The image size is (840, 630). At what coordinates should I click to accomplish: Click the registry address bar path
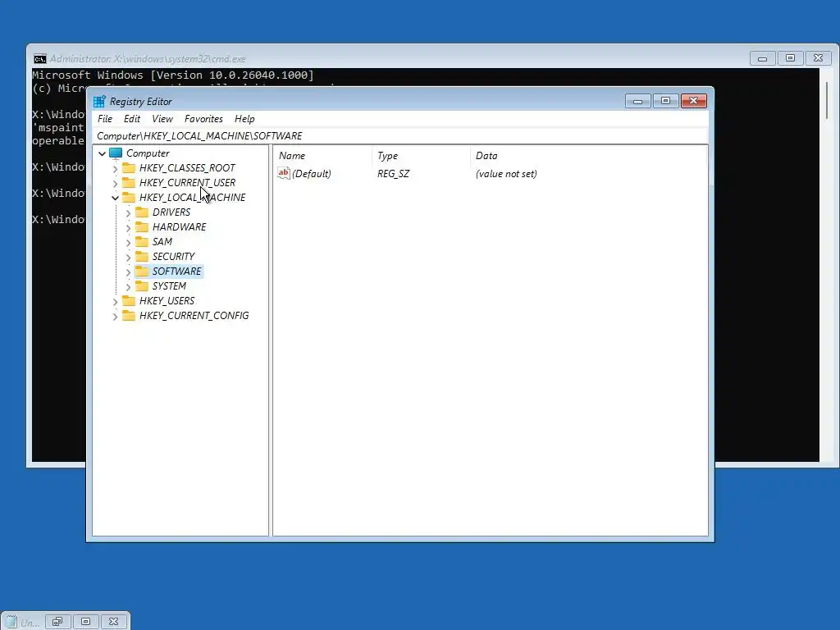(x=401, y=136)
